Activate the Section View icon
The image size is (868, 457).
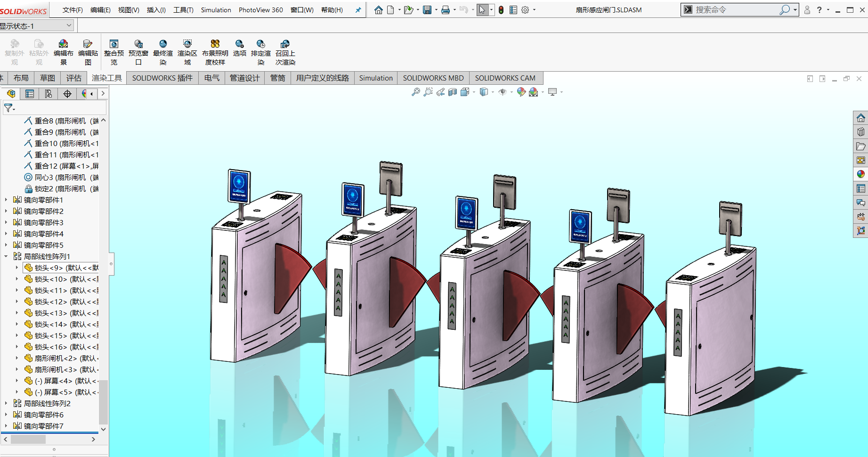coord(453,92)
